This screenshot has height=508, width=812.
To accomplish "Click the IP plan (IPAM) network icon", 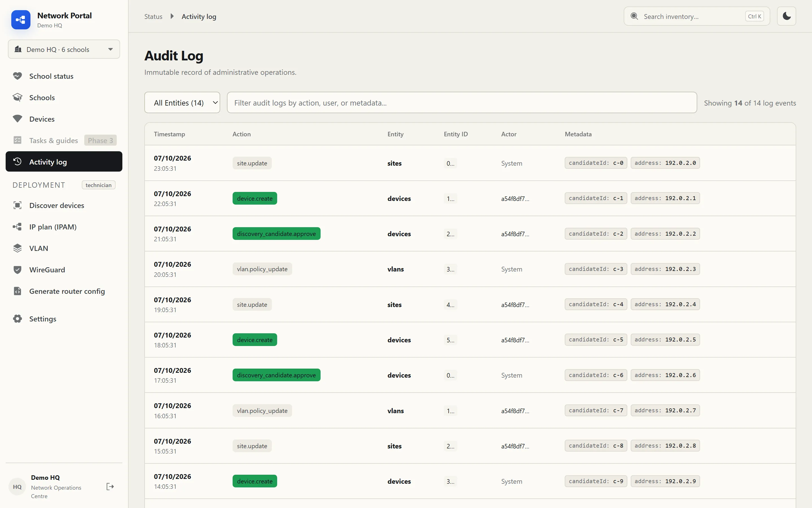I will (17, 227).
